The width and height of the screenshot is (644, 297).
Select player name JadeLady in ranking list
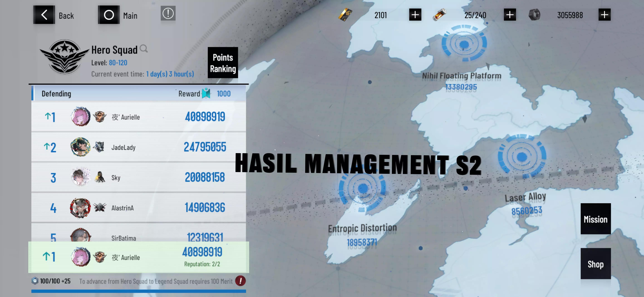[x=124, y=147]
